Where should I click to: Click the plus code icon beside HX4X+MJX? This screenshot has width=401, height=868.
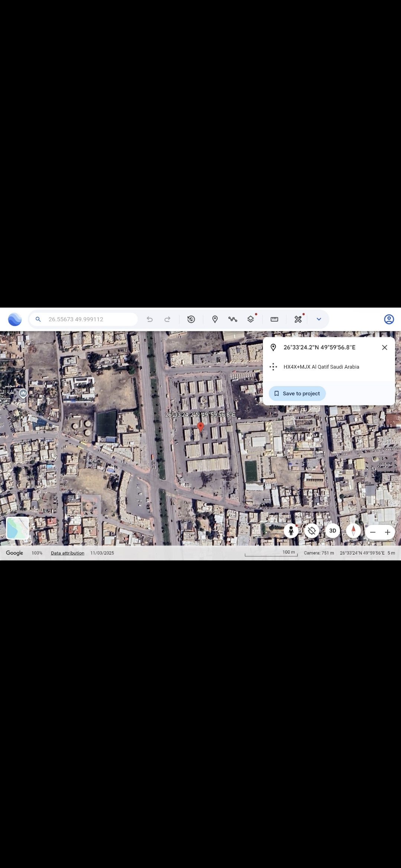click(273, 367)
